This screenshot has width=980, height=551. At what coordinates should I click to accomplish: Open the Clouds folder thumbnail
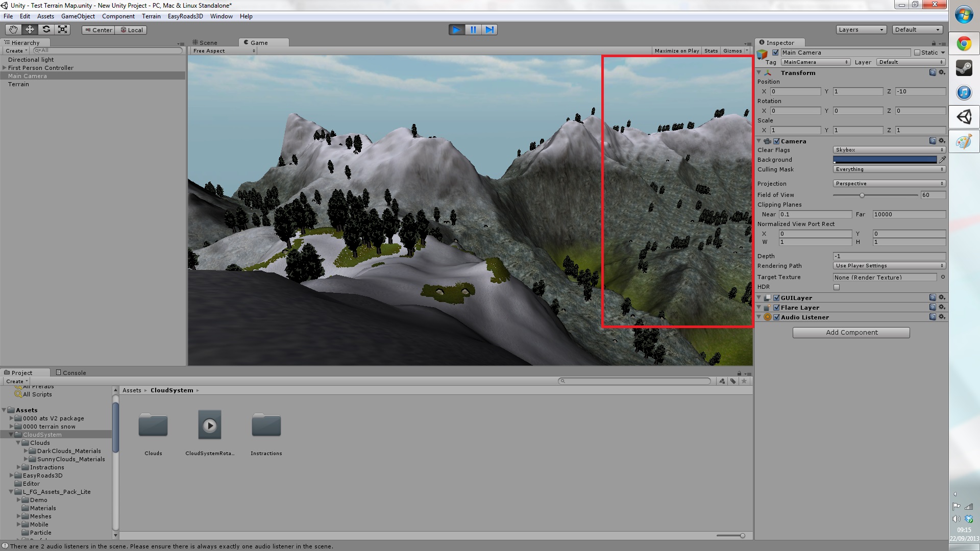tap(153, 425)
